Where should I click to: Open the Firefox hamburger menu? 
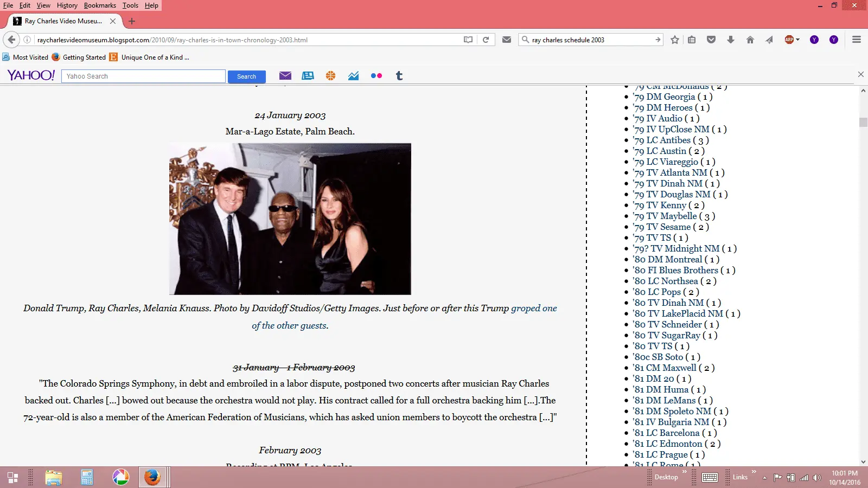coord(857,40)
